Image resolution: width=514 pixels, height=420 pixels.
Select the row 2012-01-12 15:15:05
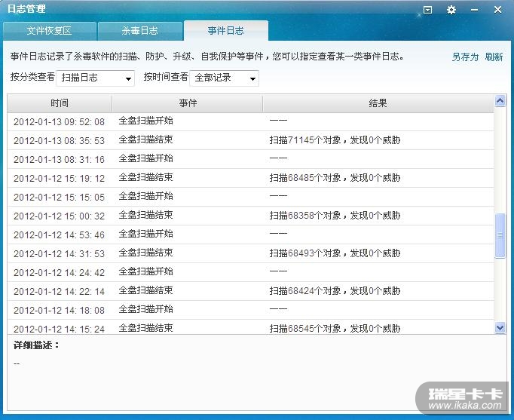click(250, 197)
